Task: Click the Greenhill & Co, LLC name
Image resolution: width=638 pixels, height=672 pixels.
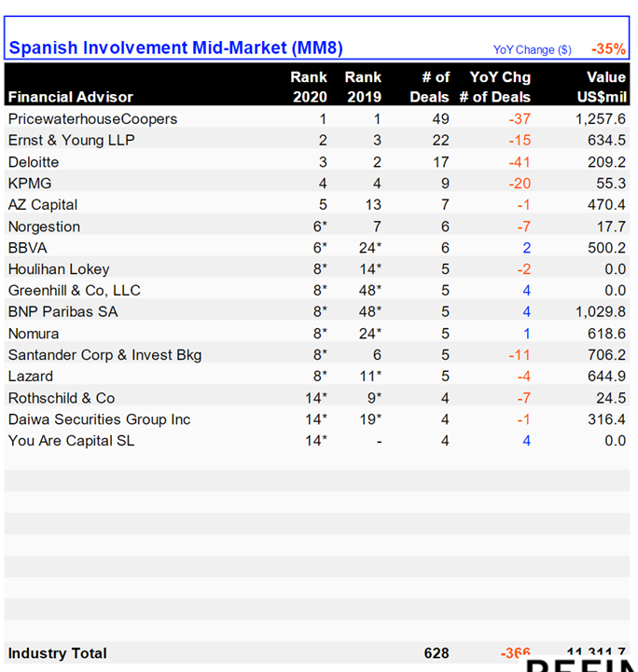Action: (75, 291)
